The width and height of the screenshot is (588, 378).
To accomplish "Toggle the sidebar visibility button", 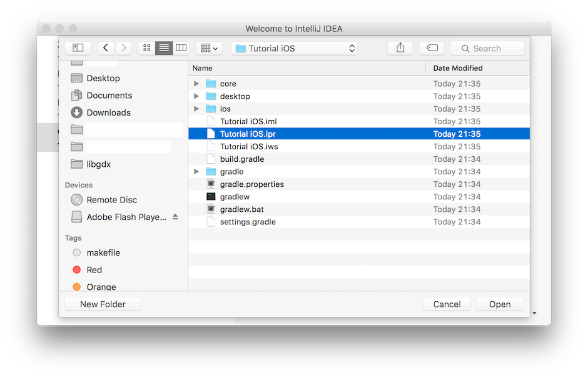I will (78, 48).
